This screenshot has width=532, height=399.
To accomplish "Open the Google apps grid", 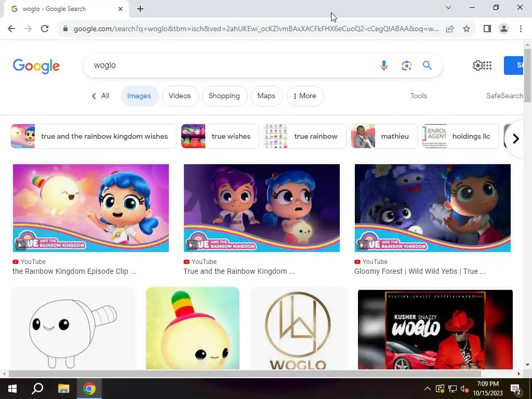I will [x=487, y=65].
